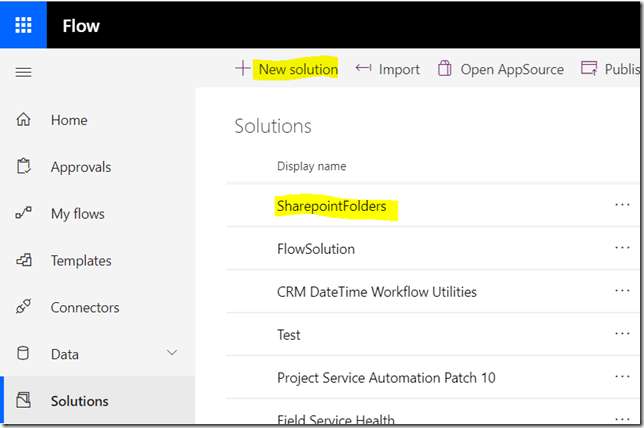
Task: Expand the Data menu chevron
Action: click(x=172, y=352)
